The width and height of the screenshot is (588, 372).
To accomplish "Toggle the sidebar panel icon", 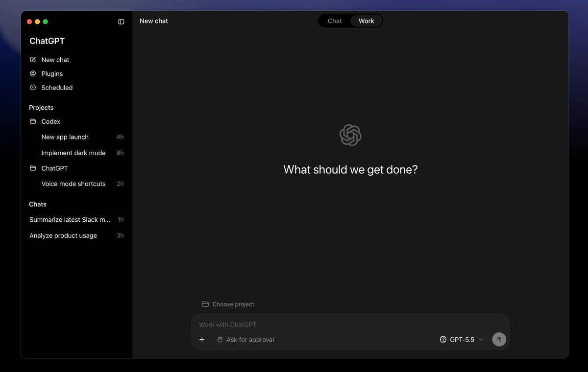I will [121, 22].
